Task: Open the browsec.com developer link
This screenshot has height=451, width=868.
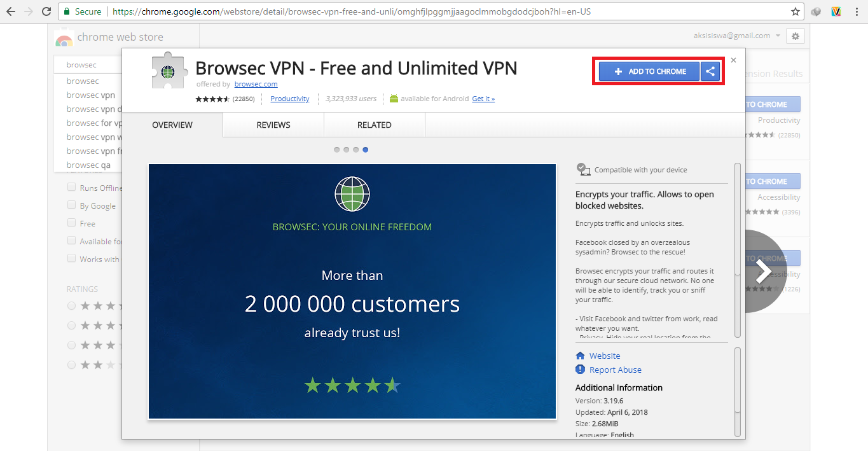Action: [256, 84]
